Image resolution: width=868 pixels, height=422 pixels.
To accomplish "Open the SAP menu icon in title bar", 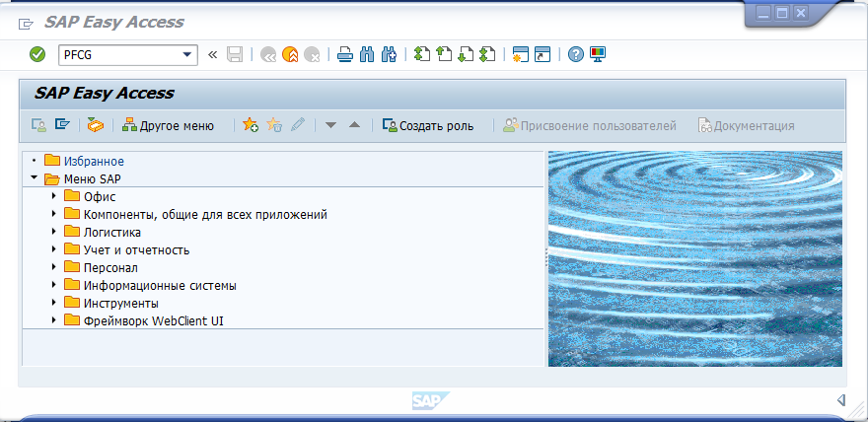I will coord(27,22).
